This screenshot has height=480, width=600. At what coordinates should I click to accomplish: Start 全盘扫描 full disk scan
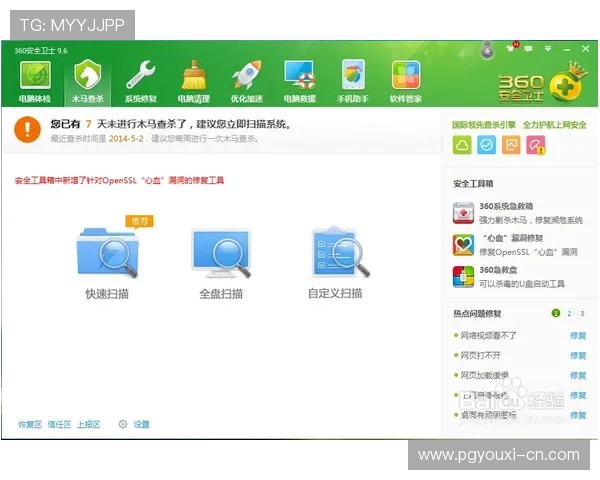(221, 263)
